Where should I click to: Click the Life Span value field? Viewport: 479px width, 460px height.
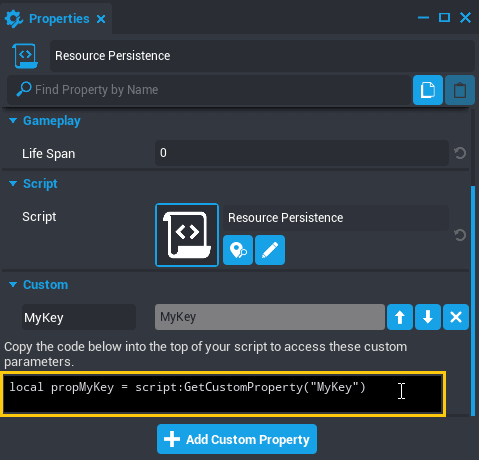(x=302, y=153)
